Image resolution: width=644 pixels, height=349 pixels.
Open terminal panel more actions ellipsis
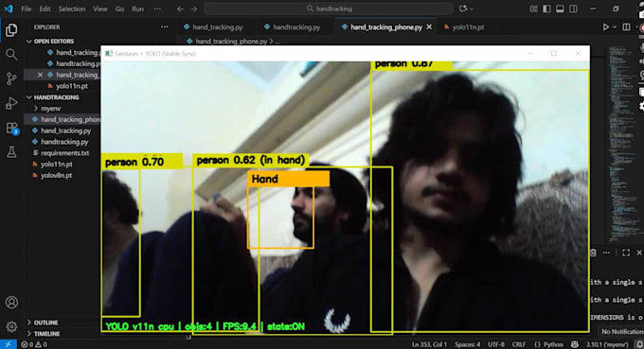(x=606, y=253)
